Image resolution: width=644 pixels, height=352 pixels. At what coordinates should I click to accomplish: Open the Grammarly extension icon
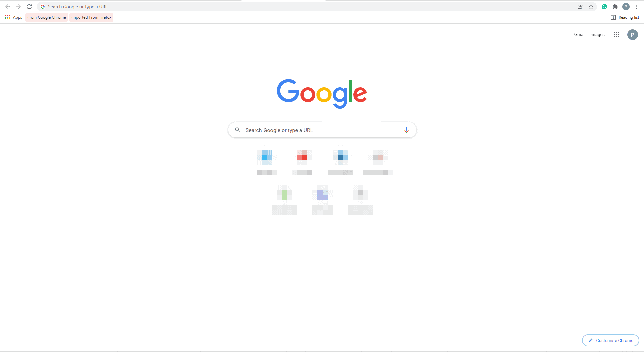click(604, 7)
